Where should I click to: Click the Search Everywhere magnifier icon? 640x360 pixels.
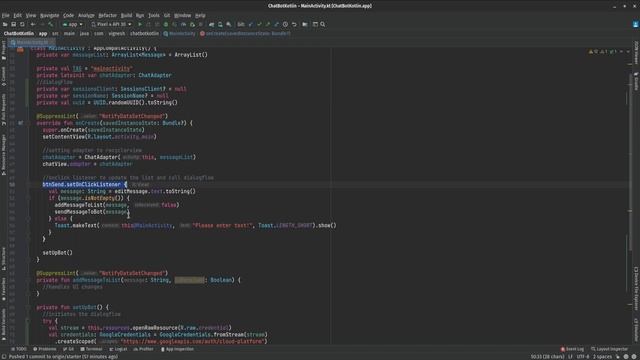[323, 24]
